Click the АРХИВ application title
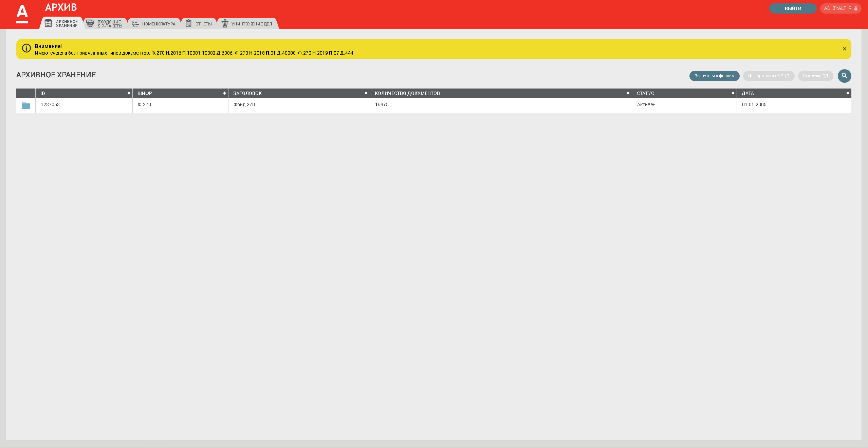This screenshot has width=868, height=448. click(x=61, y=7)
